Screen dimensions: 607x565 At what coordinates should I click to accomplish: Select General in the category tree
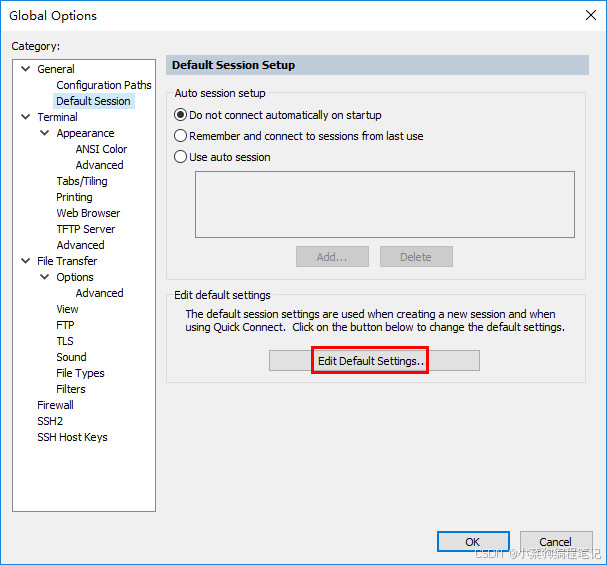pos(56,69)
